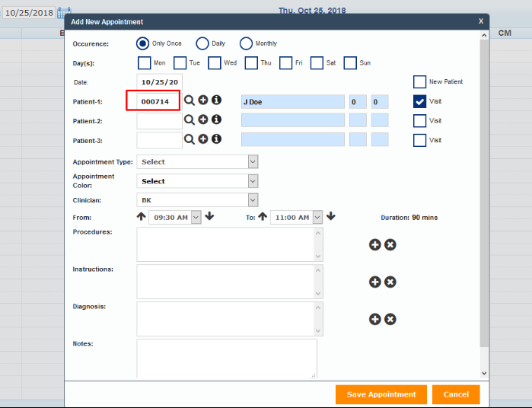The width and height of the screenshot is (532, 408).
Task: Open the calendar icon beside the date
Action: [x=64, y=13]
